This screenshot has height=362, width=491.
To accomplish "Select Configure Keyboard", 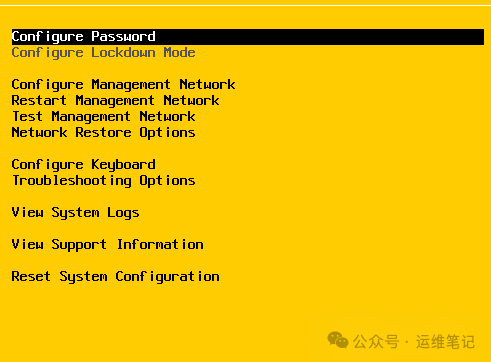I will click(x=83, y=165).
